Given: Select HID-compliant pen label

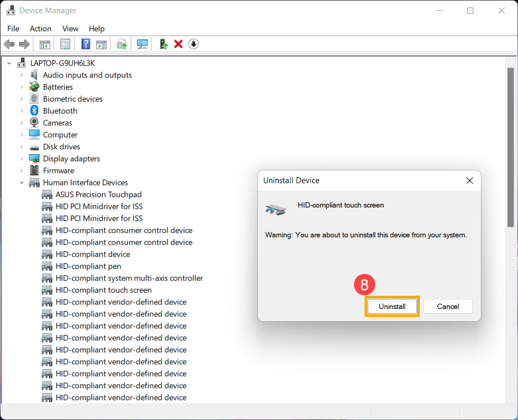Looking at the screenshot, I should (x=88, y=267).
